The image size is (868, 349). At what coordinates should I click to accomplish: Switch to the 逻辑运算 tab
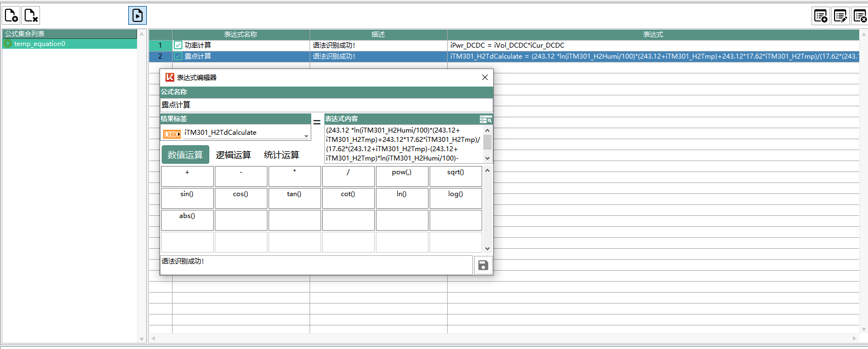coord(233,155)
